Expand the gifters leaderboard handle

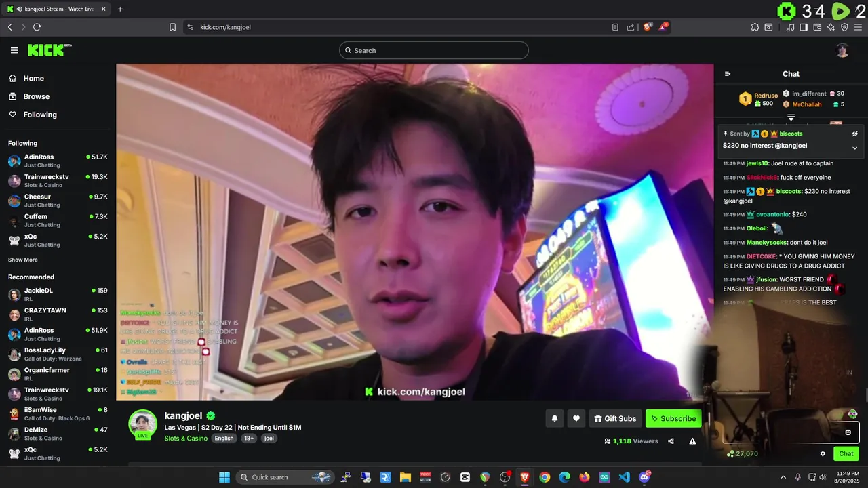[x=791, y=117]
